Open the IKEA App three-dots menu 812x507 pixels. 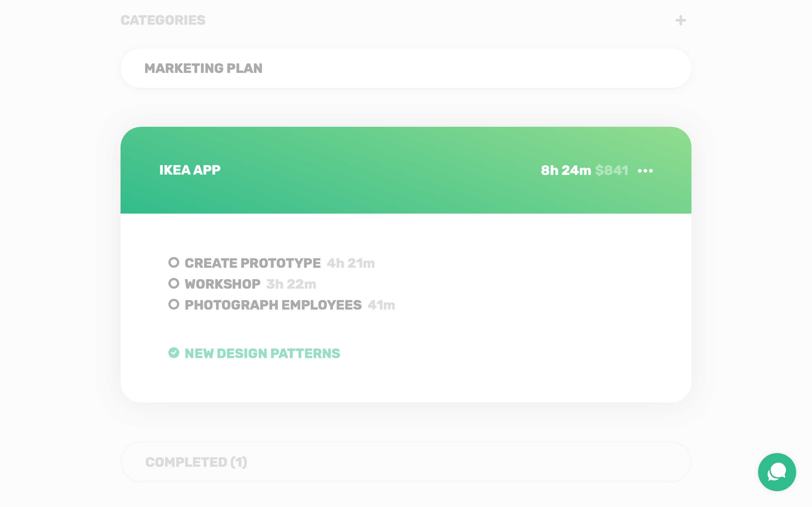pyautogui.click(x=645, y=171)
